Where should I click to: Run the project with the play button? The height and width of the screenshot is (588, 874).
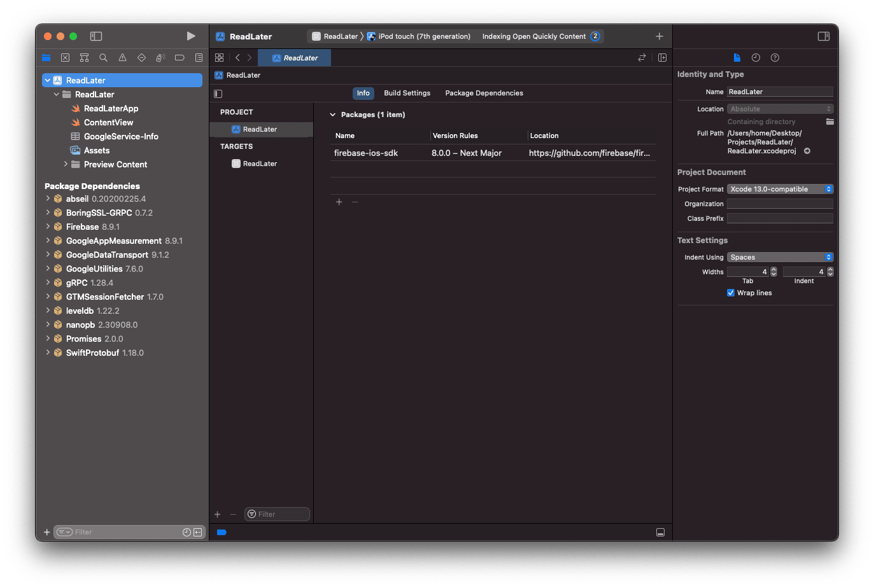[191, 36]
